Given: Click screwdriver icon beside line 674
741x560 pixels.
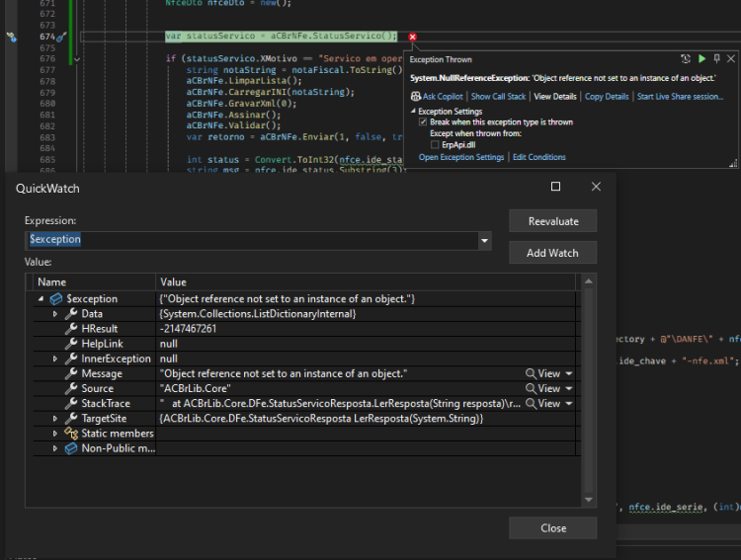Looking at the screenshot, I should tap(61, 37).
